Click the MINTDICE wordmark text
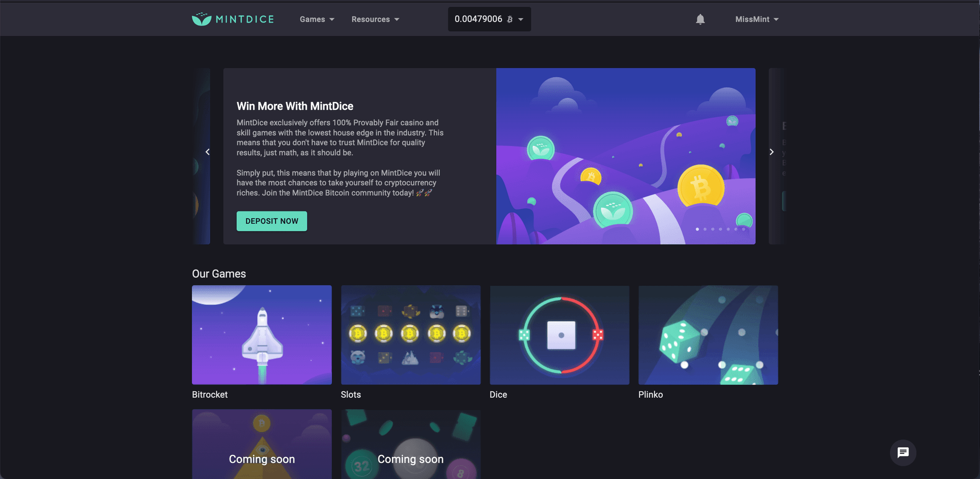This screenshot has height=479, width=980. [244, 19]
